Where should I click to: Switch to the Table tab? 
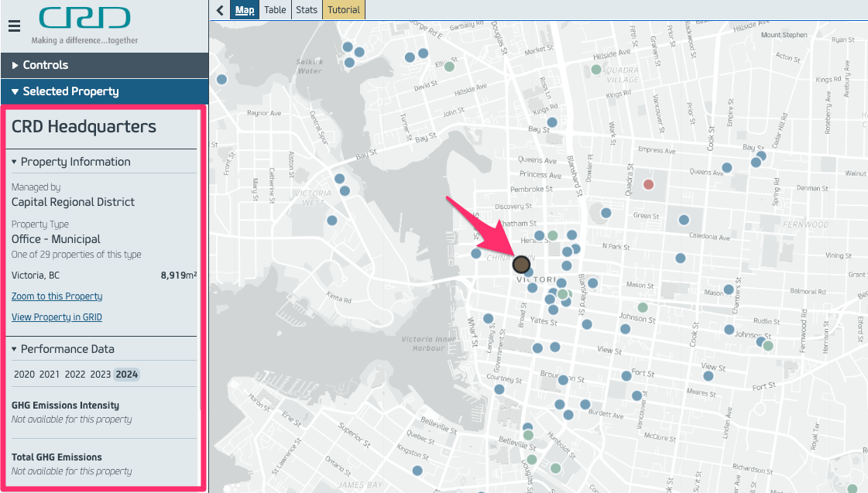point(274,10)
